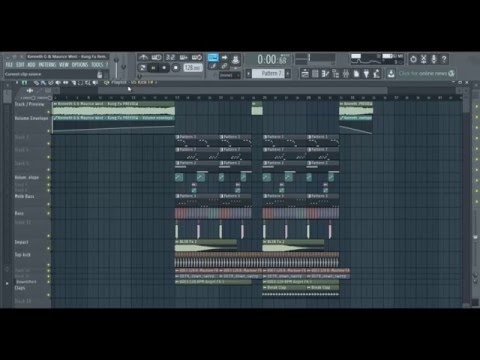Mute the Track / Preview track
Screen dimensions: 480x360
(x=49, y=112)
